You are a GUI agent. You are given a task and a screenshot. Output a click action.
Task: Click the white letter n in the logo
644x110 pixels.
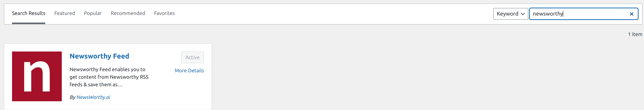click(x=37, y=77)
